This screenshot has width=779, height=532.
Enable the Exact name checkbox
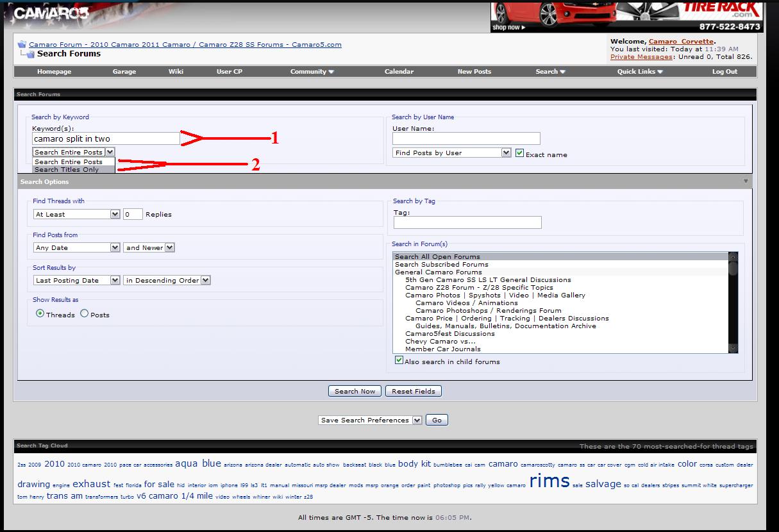519,153
